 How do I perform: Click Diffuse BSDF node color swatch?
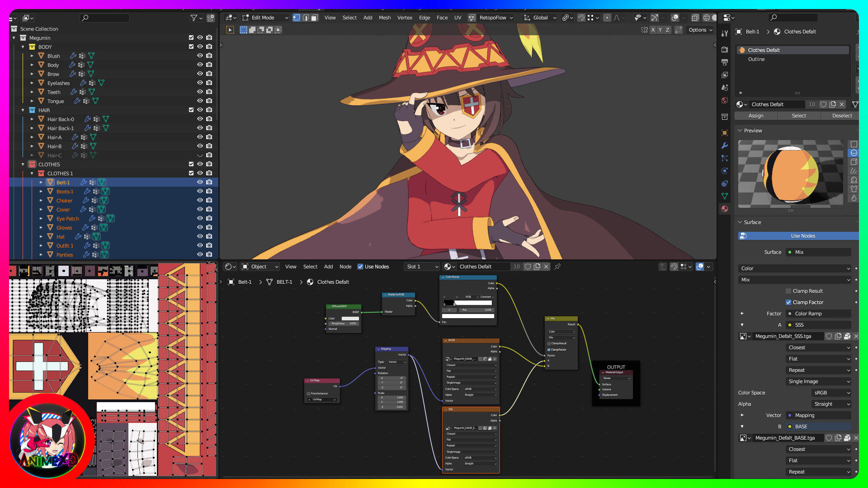(350, 319)
